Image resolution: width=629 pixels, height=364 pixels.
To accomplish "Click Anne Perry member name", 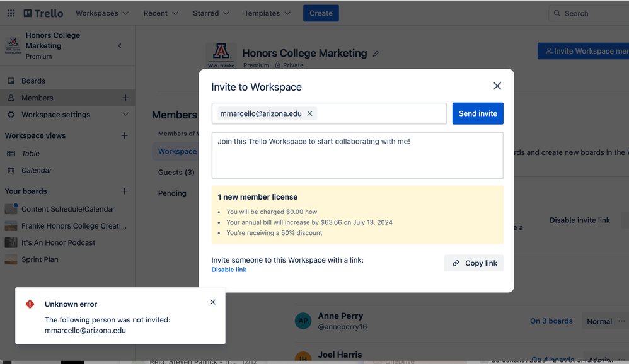I will [x=340, y=316].
